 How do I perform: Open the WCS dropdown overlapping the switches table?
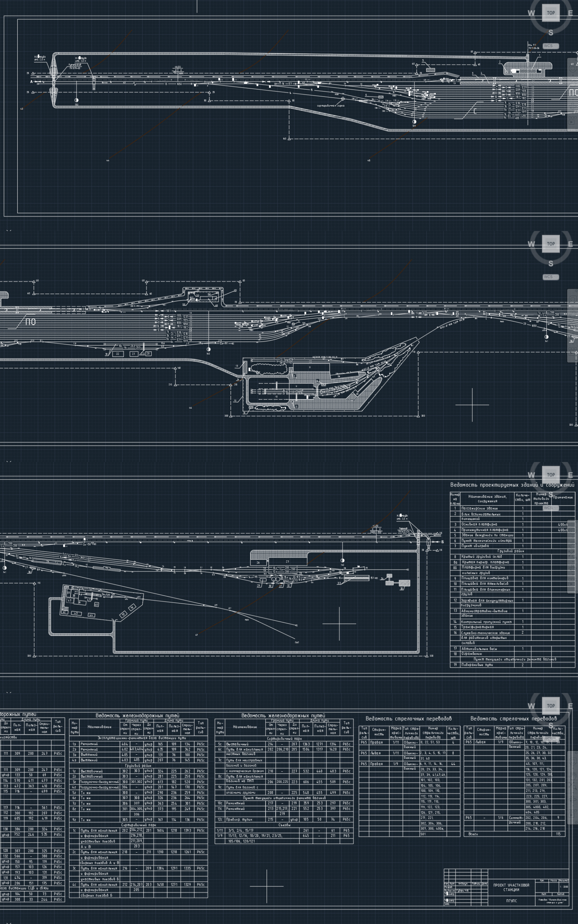(x=551, y=739)
